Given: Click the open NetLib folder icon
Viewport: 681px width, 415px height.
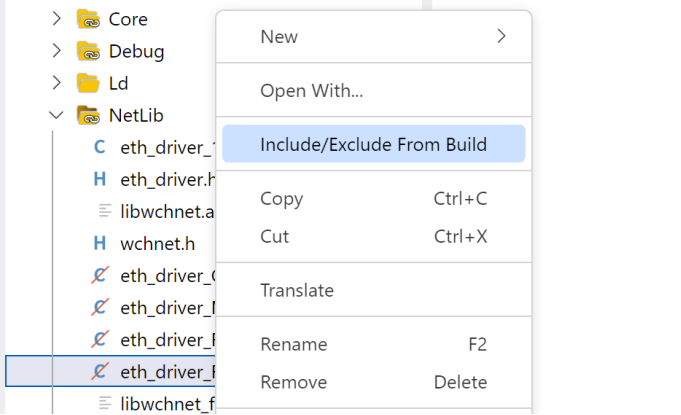Looking at the screenshot, I should (88, 115).
